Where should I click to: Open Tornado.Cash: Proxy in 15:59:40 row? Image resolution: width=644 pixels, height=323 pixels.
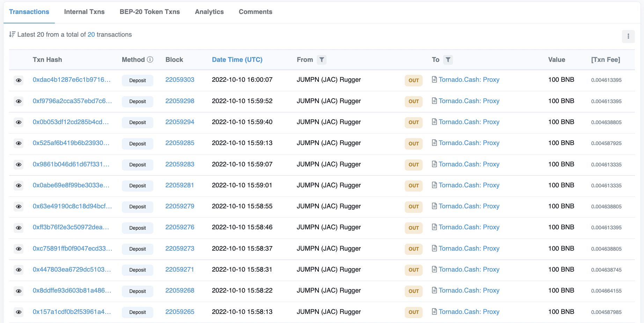pyautogui.click(x=469, y=122)
